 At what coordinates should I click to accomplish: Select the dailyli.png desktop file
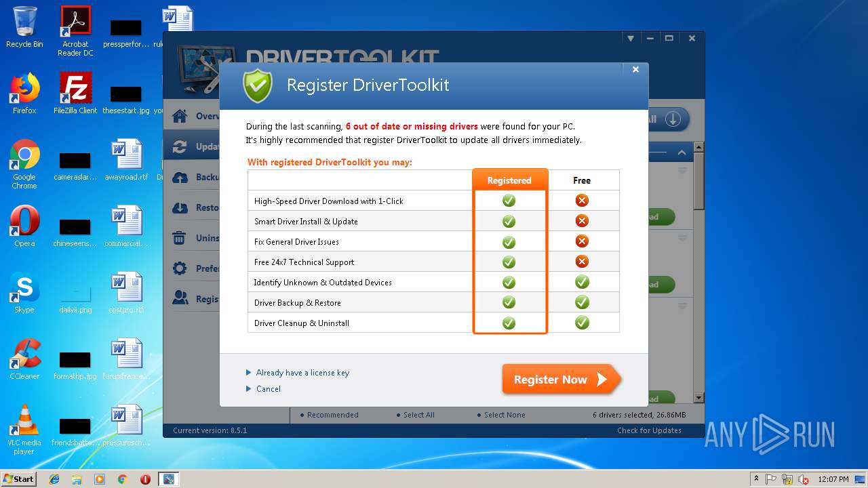tap(75, 297)
